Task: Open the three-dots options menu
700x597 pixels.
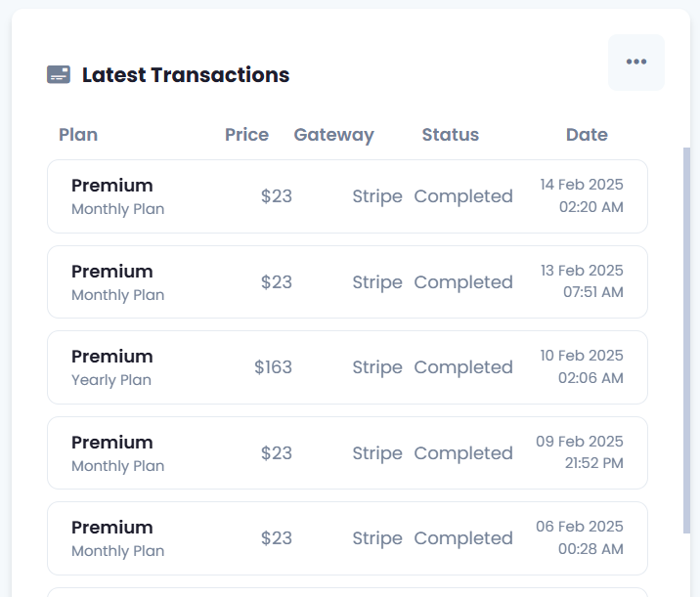Action: pos(636,63)
